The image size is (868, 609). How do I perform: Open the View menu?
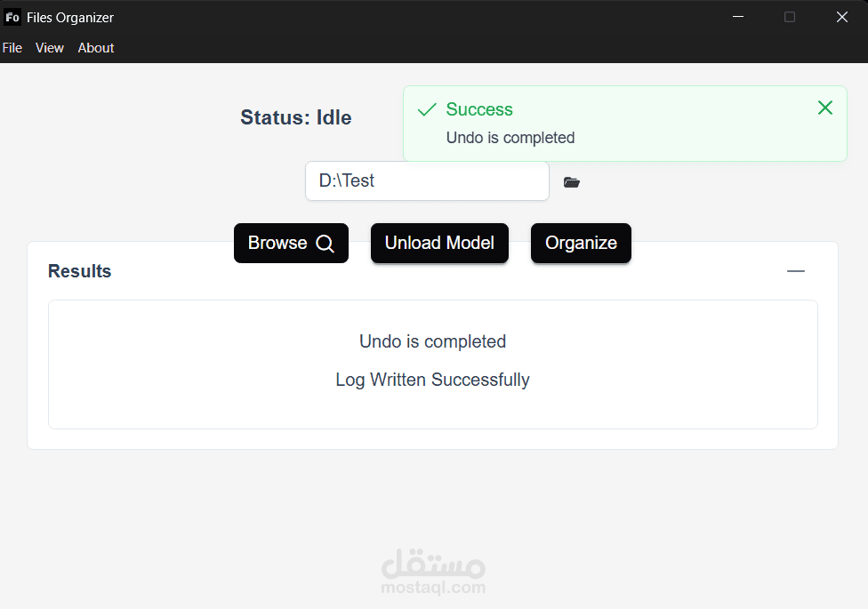[x=50, y=48]
